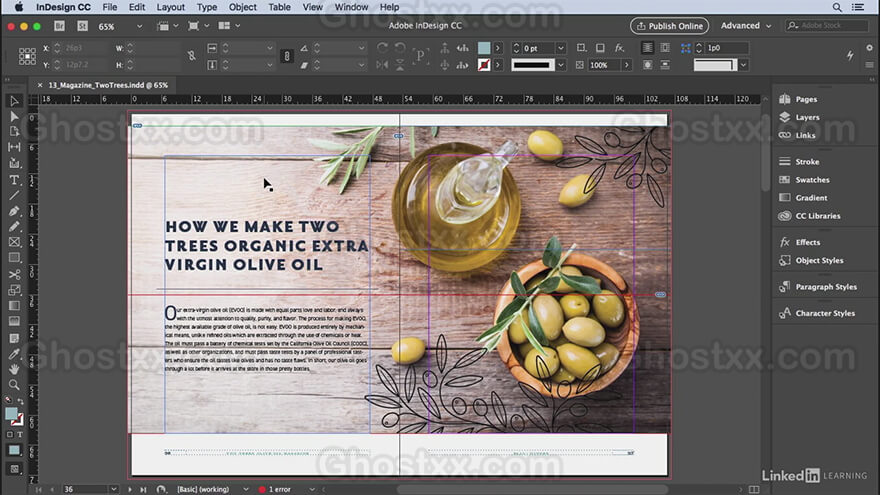Open the Pages panel
Screen dimensions: 880x495
806,99
